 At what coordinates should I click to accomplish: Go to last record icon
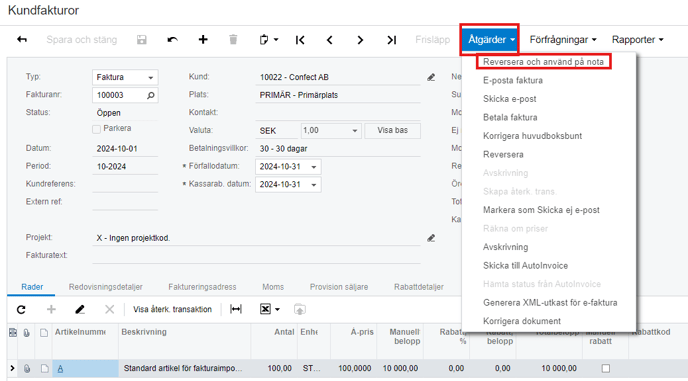391,40
